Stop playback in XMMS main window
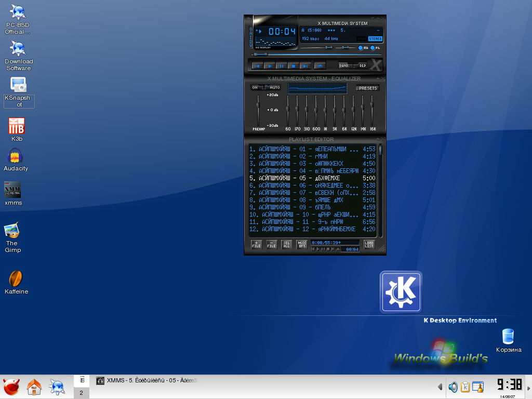Viewport: 532px width, 399px height. (x=294, y=66)
